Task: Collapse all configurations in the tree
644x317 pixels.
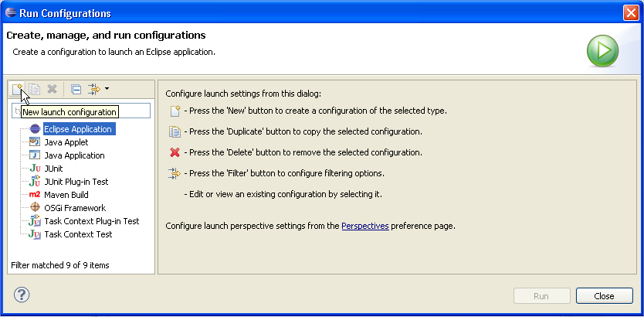Action: coord(76,89)
